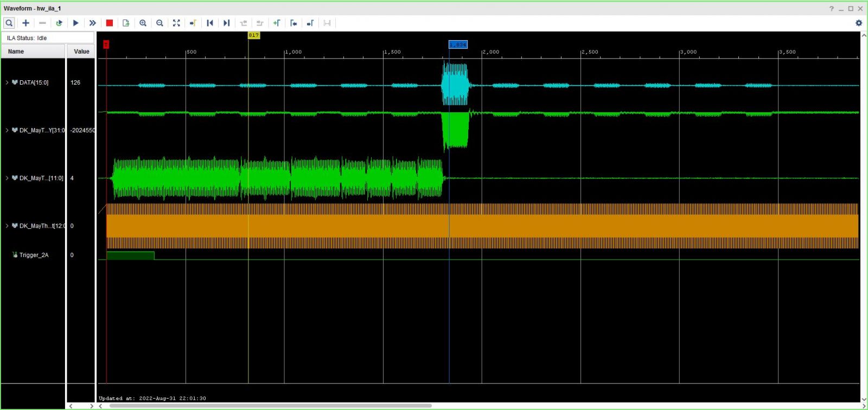Click the Search magnifier icon in toolbar
The width and height of the screenshot is (868, 410).
(9, 23)
